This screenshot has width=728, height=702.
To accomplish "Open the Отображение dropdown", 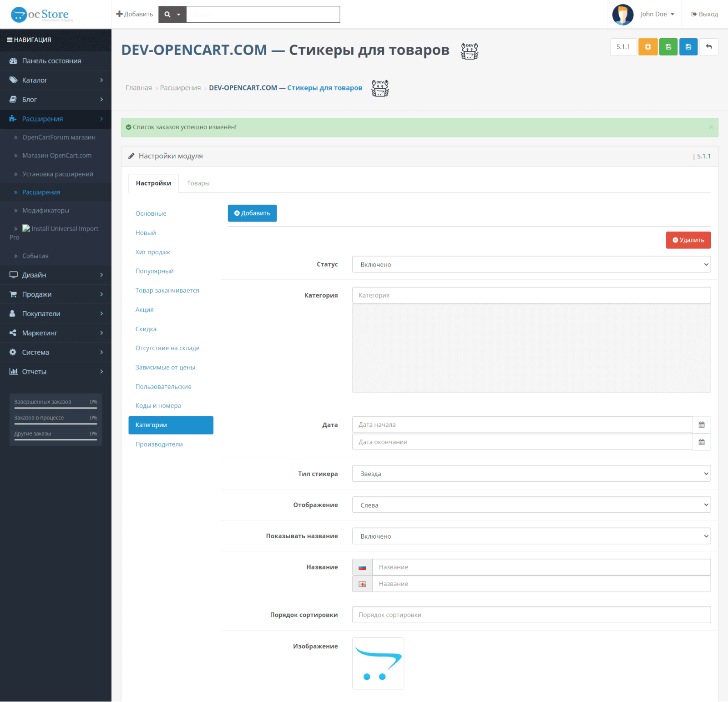I will point(531,505).
